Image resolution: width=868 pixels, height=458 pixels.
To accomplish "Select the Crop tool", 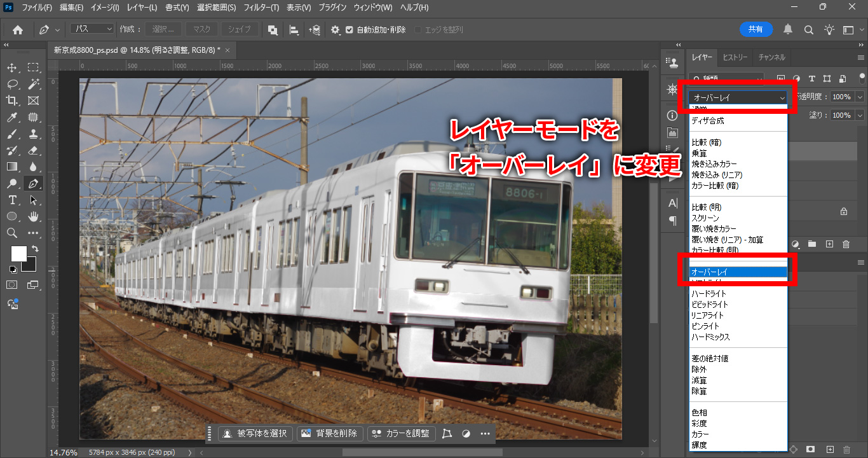I will click(12, 101).
